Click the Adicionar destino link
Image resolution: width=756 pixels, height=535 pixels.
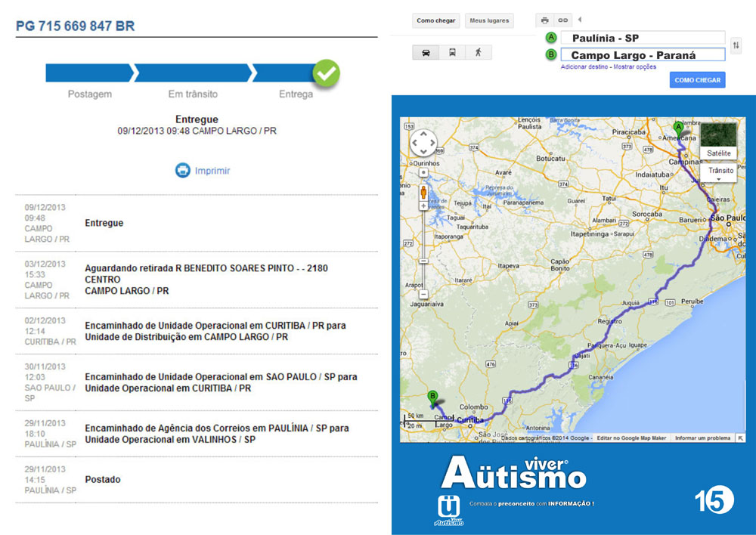[584, 67]
